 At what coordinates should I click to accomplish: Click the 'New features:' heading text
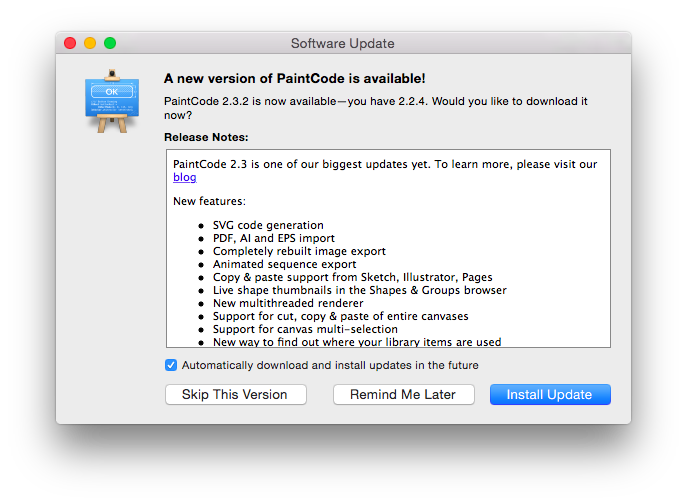[209, 201]
